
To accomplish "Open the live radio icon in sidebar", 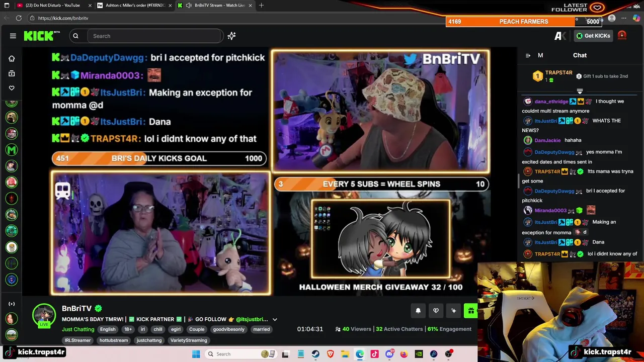I will 12,304.
